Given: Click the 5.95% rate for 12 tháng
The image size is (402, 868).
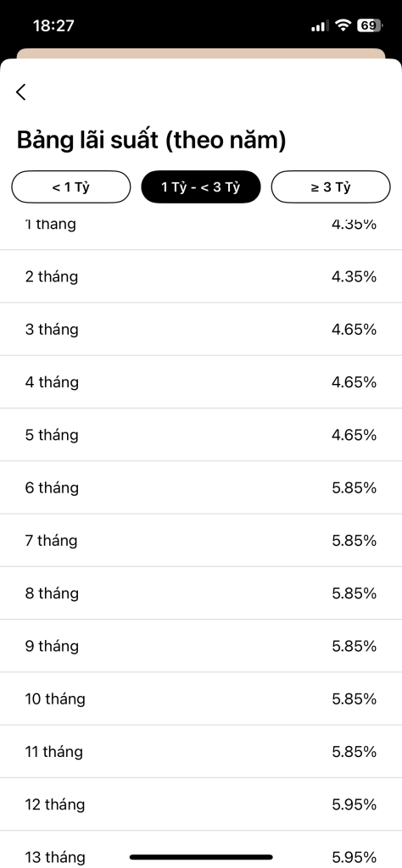Looking at the screenshot, I should 355,804.
